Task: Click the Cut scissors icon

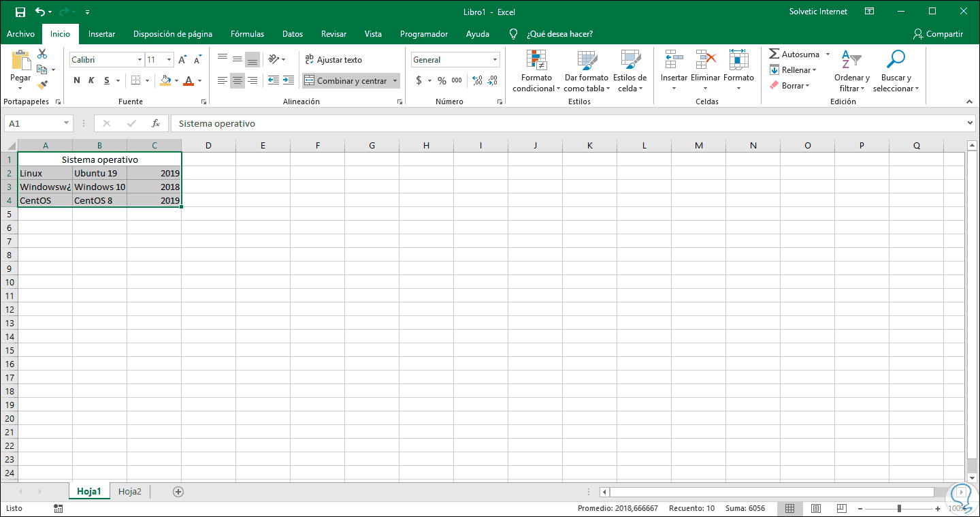Action: (x=43, y=54)
